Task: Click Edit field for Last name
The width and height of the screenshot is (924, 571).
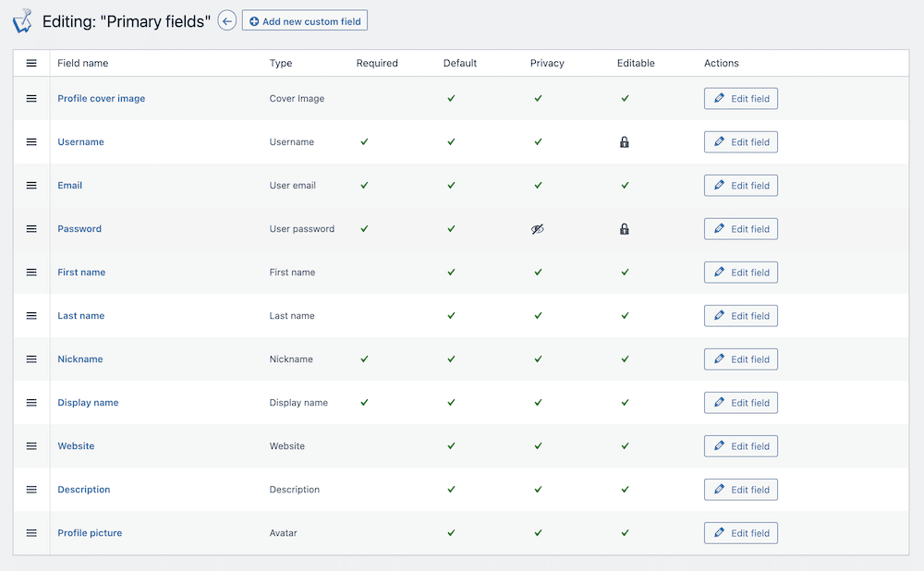Action: (741, 316)
